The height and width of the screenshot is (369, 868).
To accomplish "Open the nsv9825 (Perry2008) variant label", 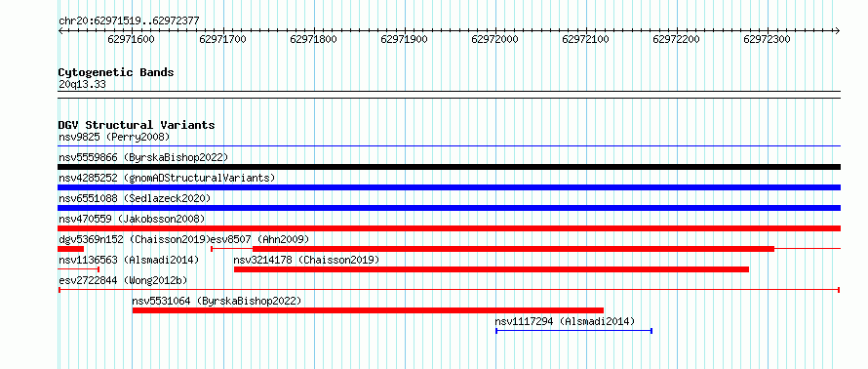I will coord(114,137).
